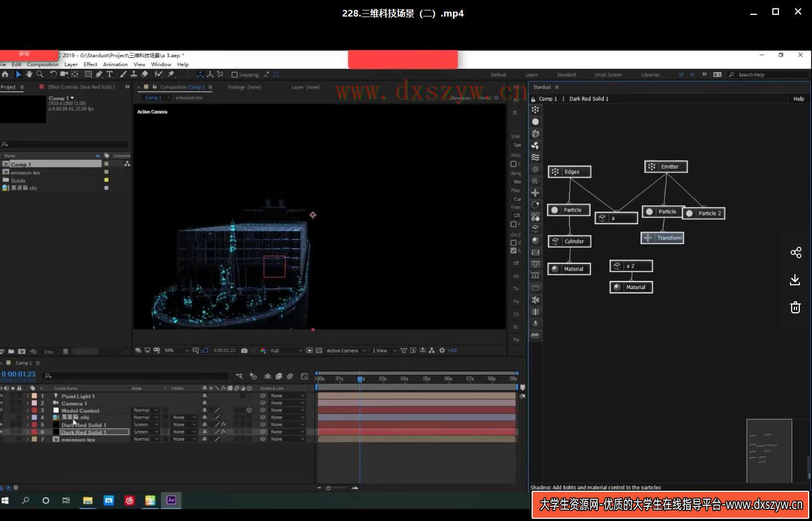This screenshot has width=812, height=521.
Task: Open composition flowchart icon in viewer bar
Action: (x=431, y=350)
